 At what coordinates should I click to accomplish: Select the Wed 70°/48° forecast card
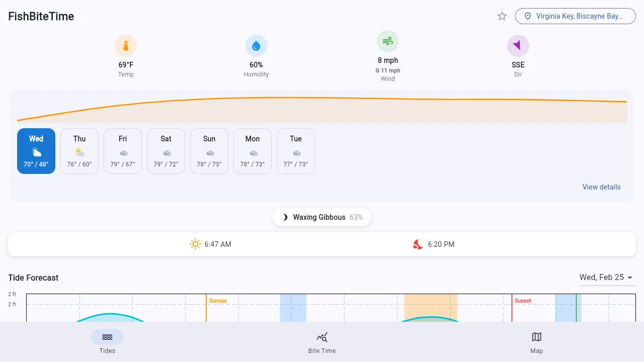36,151
